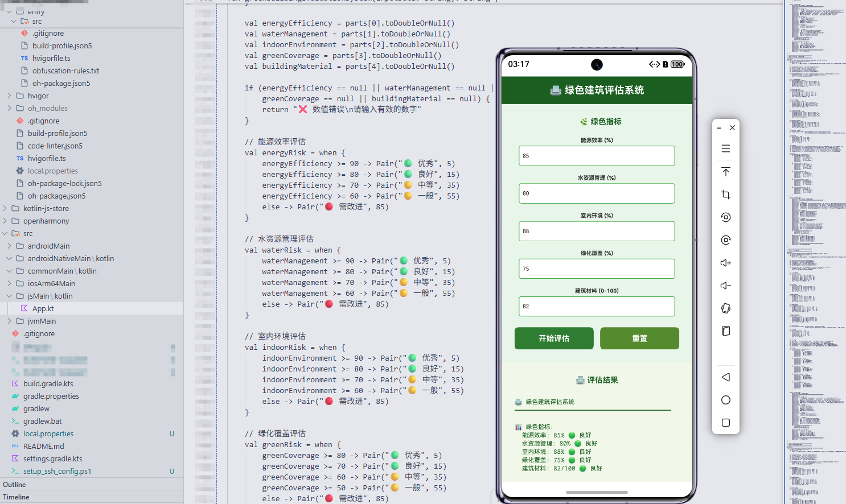Close the emulator toolbar panel
This screenshot has width=846, height=504.
point(732,128)
